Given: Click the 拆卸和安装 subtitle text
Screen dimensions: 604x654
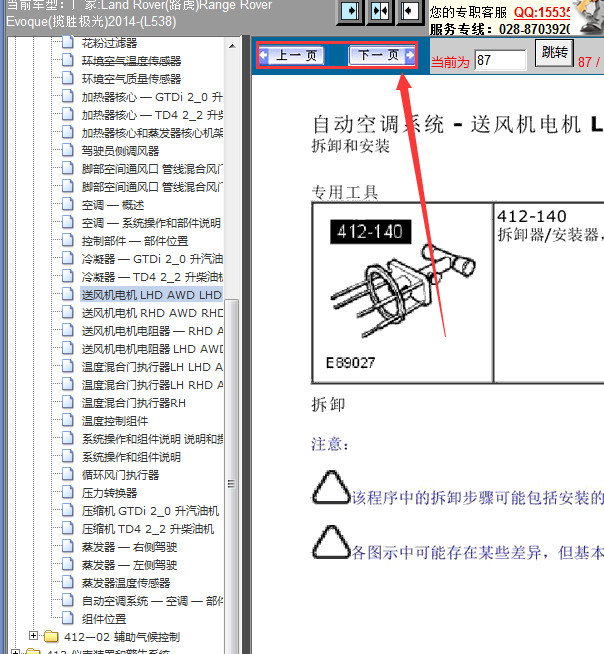Looking at the screenshot, I should [x=350, y=146].
